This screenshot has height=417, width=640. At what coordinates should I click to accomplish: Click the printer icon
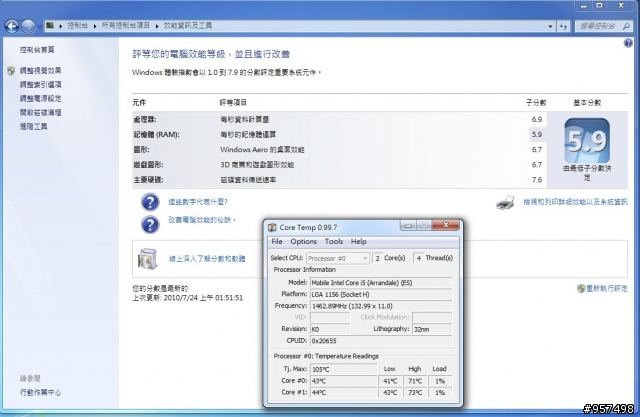[x=506, y=202]
